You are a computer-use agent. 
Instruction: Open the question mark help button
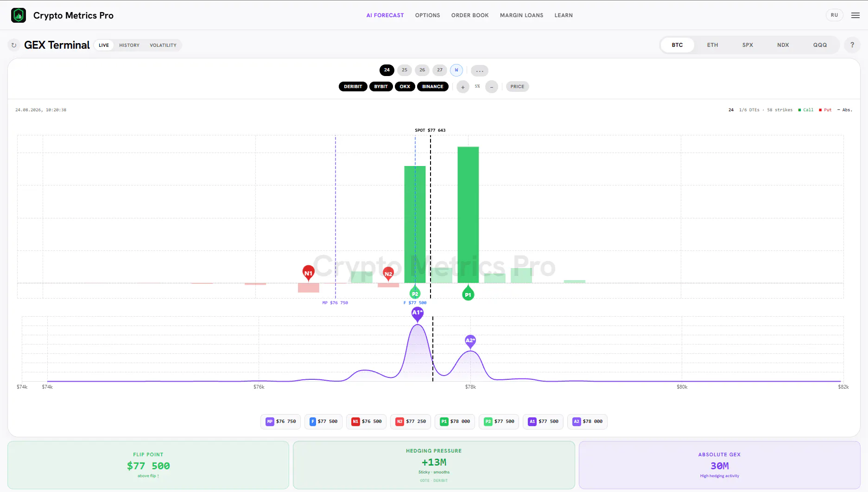tap(852, 45)
